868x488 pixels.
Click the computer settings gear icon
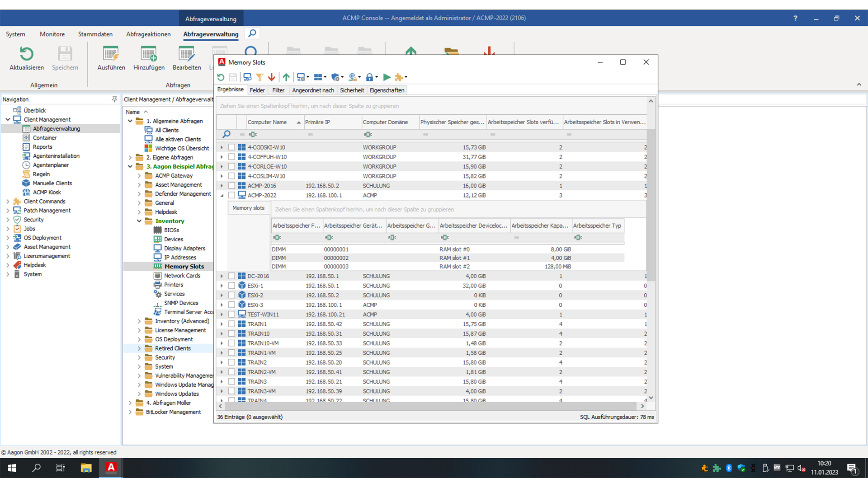click(301, 77)
